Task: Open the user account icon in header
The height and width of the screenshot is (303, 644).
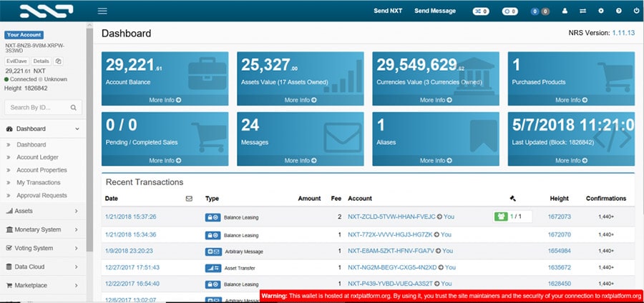Action: click(565, 11)
